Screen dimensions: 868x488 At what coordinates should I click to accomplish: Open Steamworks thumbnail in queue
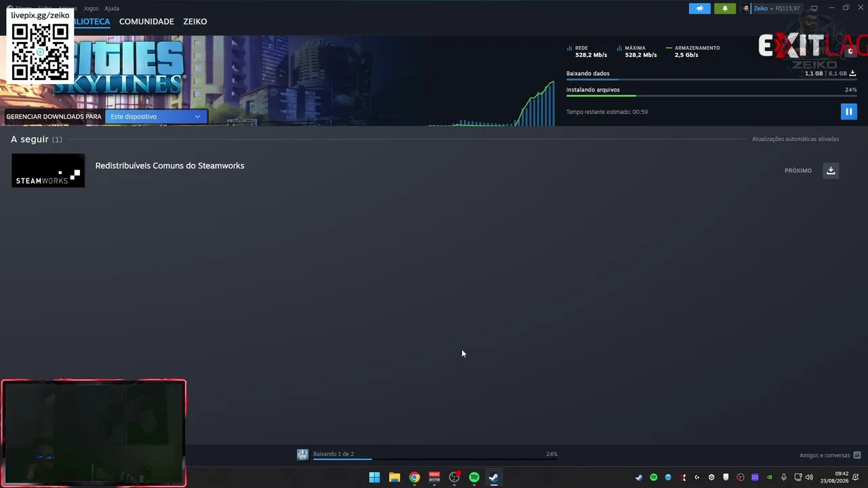[48, 170]
